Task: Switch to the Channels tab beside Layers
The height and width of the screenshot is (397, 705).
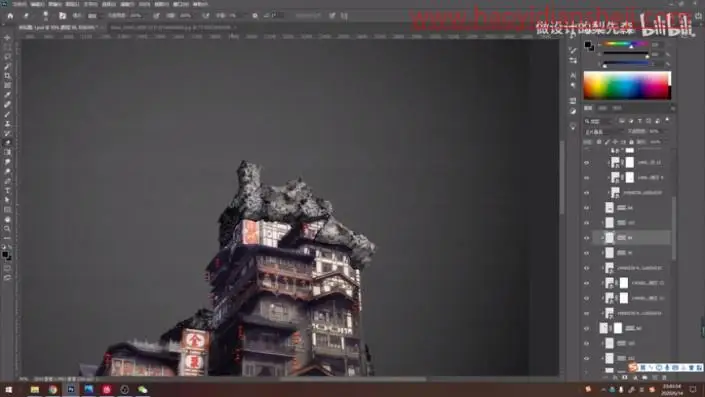Action: click(602, 108)
